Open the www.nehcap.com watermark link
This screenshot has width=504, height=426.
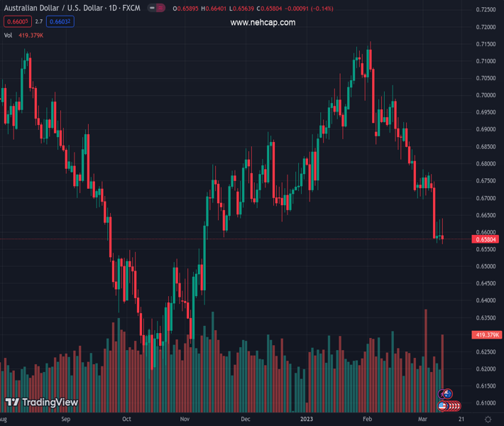click(263, 23)
